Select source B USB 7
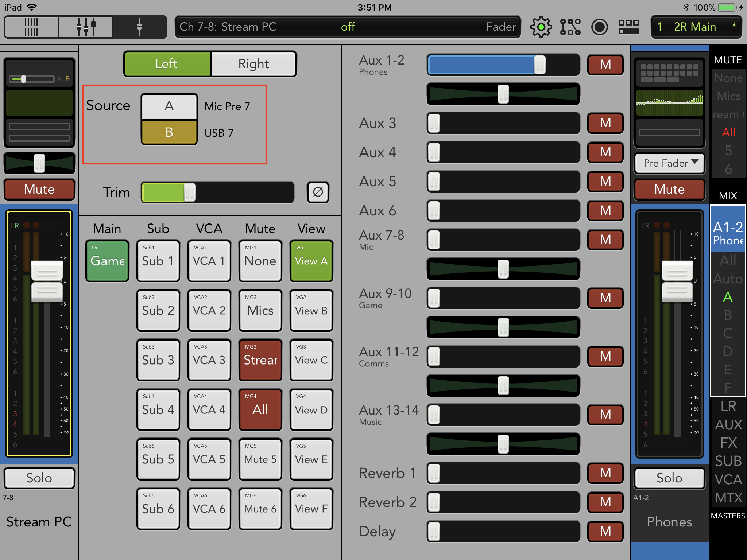The height and width of the screenshot is (560, 747). pyautogui.click(x=169, y=132)
